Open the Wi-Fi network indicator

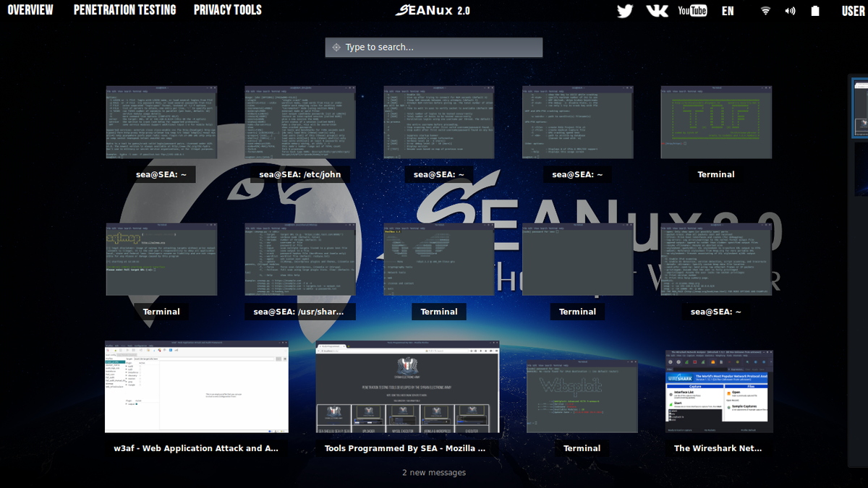point(765,11)
